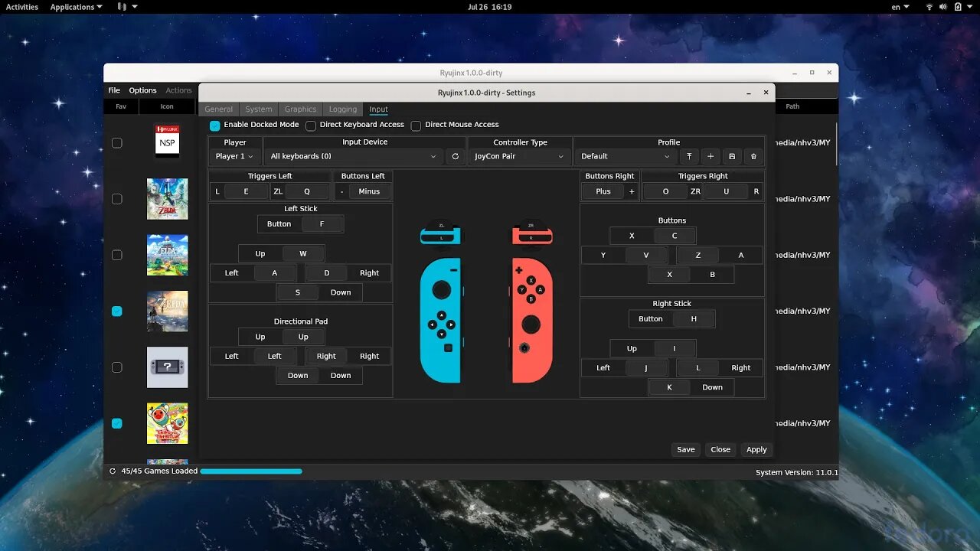Click the blue ZL/L shoulder rail image
This screenshot has width=980, height=551.
[x=442, y=233]
